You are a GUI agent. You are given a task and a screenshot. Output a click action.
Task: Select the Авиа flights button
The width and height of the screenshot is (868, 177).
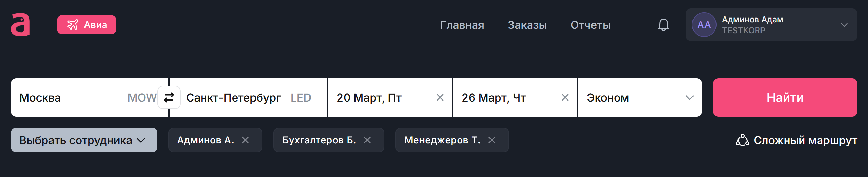coord(87,25)
